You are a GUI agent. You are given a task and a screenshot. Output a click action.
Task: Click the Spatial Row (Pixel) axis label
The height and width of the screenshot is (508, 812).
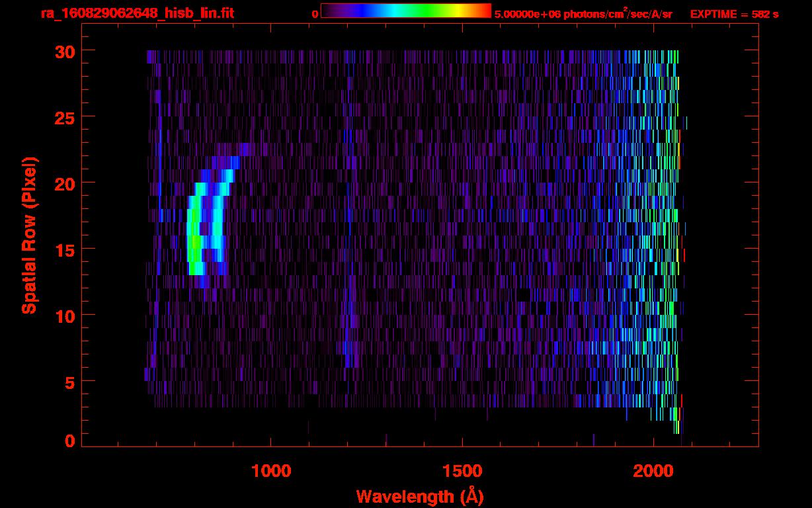tap(29, 235)
